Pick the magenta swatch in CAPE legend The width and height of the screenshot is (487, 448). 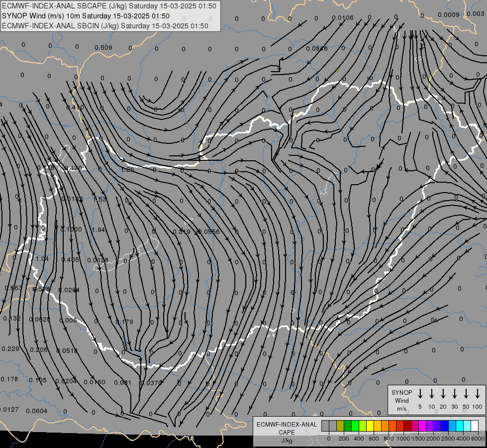click(x=422, y=426)
